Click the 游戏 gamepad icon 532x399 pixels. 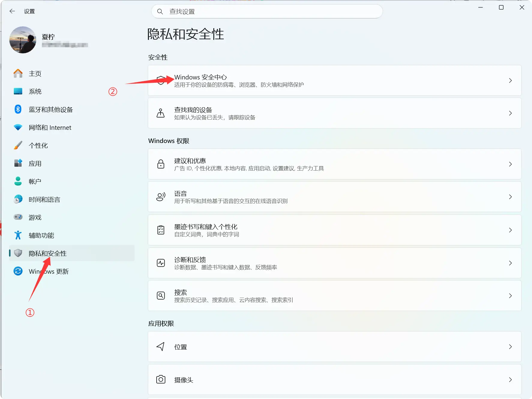point(18,217)
